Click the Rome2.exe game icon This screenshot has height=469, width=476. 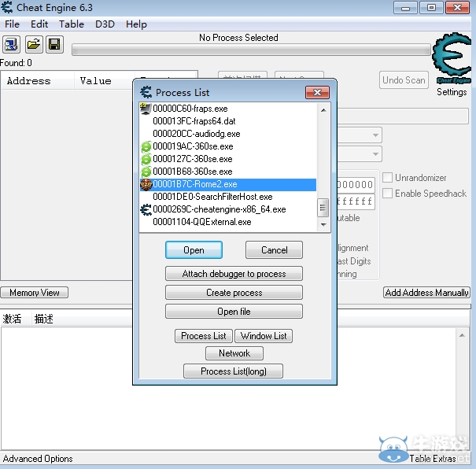tap(146, 185)
